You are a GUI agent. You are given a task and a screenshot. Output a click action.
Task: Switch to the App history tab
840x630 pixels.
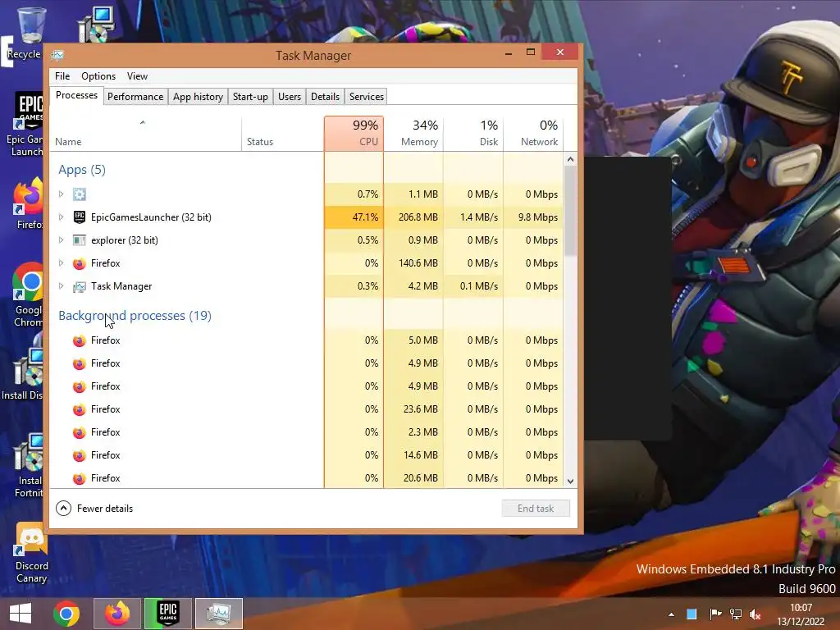point(198,97)
